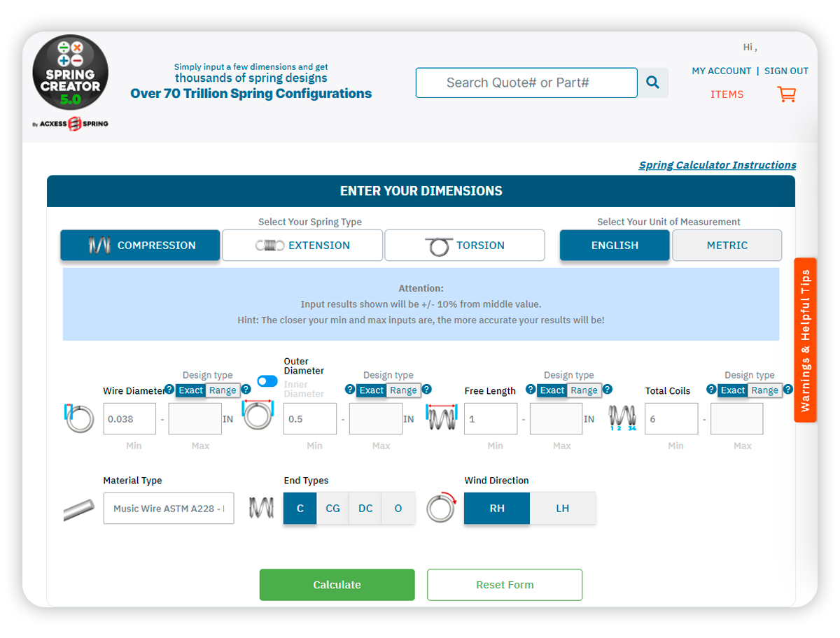Click the ring icon beside Outer Diameter field
The width and height of the screenshot is (840, 638).
click(258, 418)
